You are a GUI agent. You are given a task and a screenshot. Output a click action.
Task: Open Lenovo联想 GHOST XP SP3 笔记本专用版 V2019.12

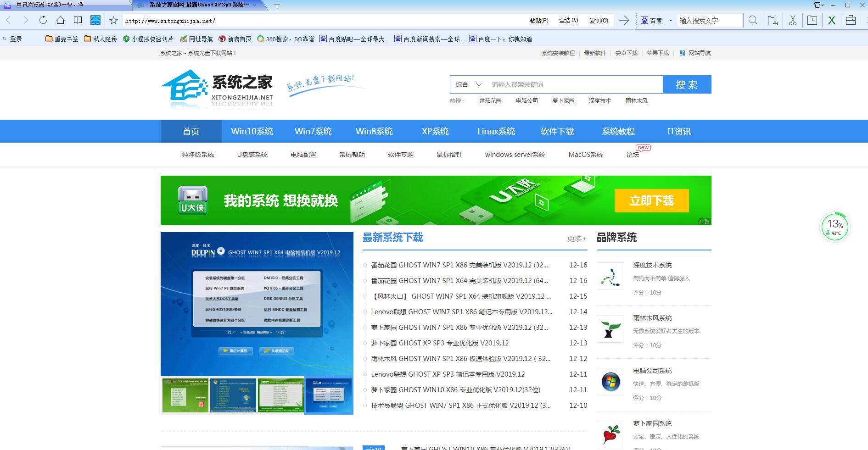point(448,374)
